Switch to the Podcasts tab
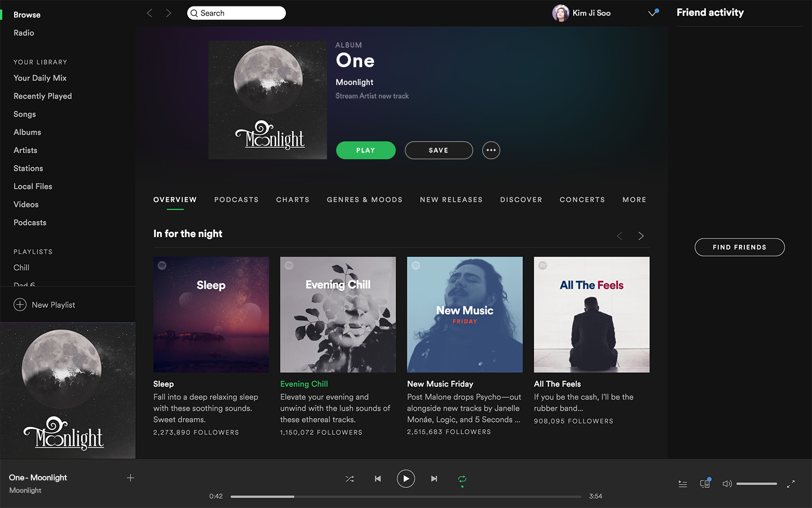Screen dimensions: 812x508 pos(237,200)
